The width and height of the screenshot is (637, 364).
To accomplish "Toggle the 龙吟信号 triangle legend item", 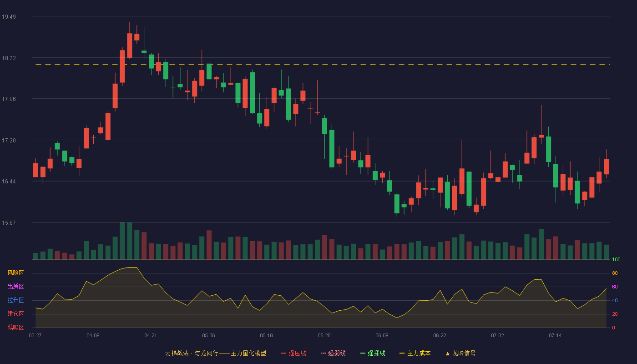I will 460,353.
